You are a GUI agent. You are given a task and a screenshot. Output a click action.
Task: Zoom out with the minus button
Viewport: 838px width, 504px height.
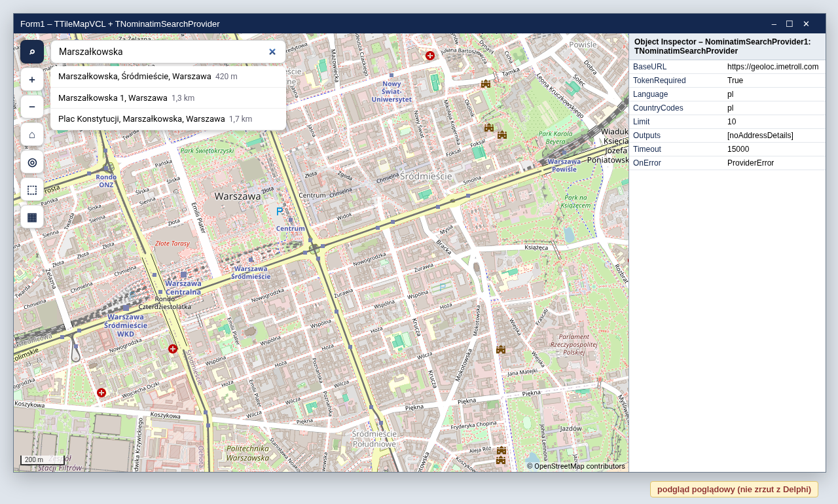(x=32, y=107)
